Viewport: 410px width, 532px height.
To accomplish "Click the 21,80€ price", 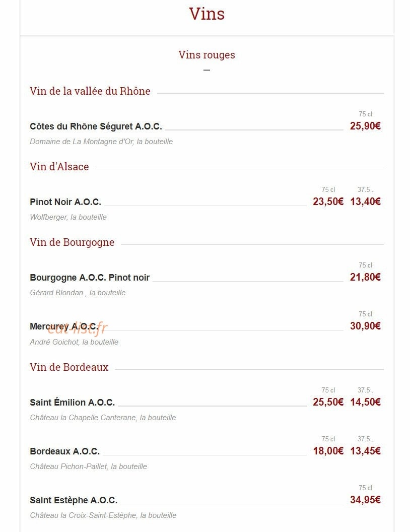I will [x=365, y=277].
